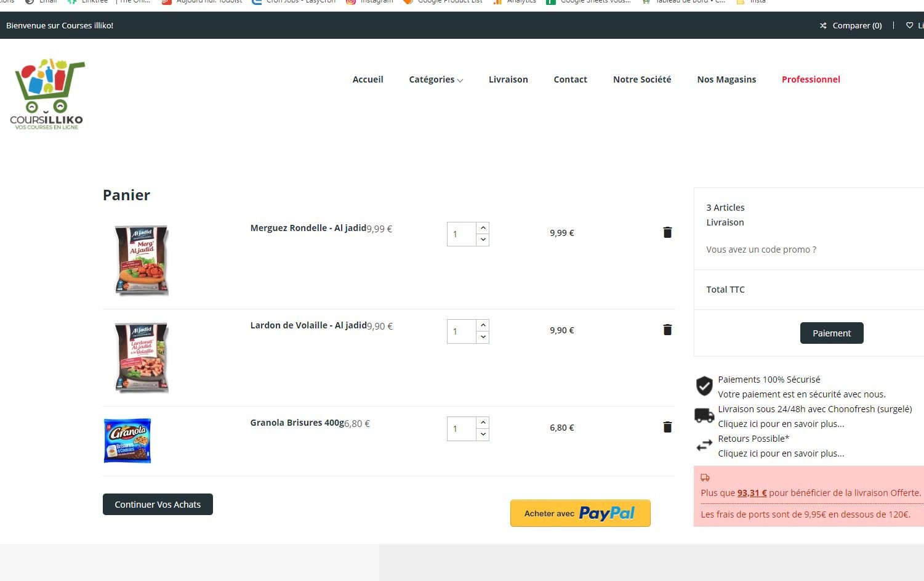Viewport: 924px width, 581px height.
Task: Click the 'Retours Possible*' text
Action: tap(753, 439)
